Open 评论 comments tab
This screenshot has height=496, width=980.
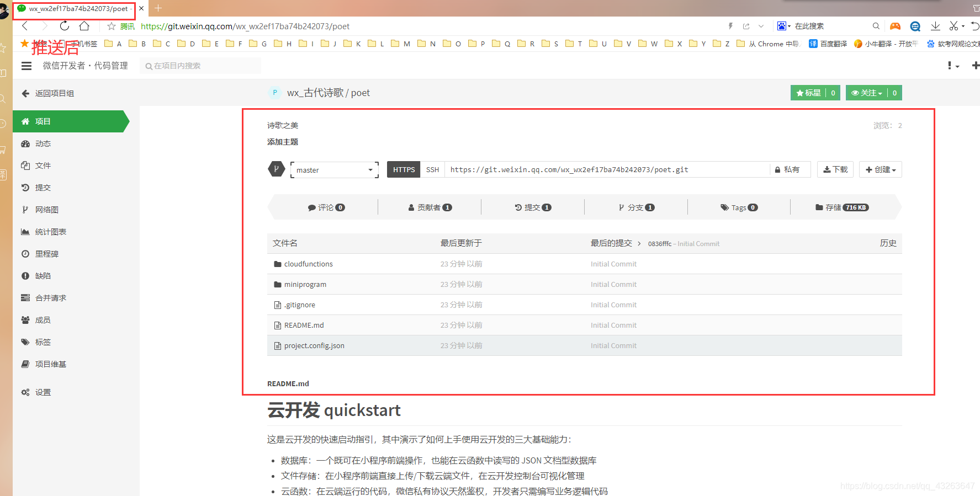coord(326,207)
